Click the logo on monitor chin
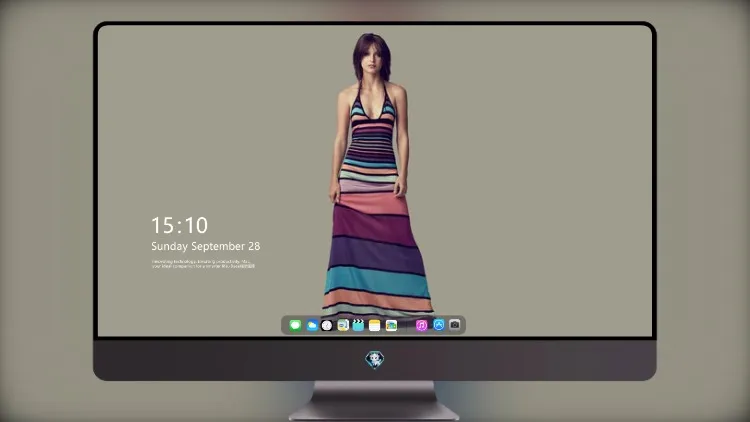The image size is (750, 422). point(375,359)
